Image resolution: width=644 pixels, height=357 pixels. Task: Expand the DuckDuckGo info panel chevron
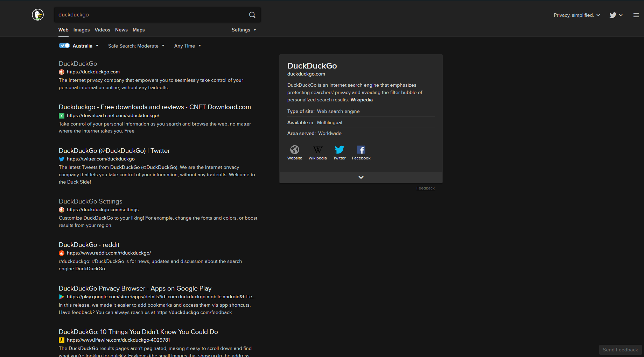tap(361, 177)
